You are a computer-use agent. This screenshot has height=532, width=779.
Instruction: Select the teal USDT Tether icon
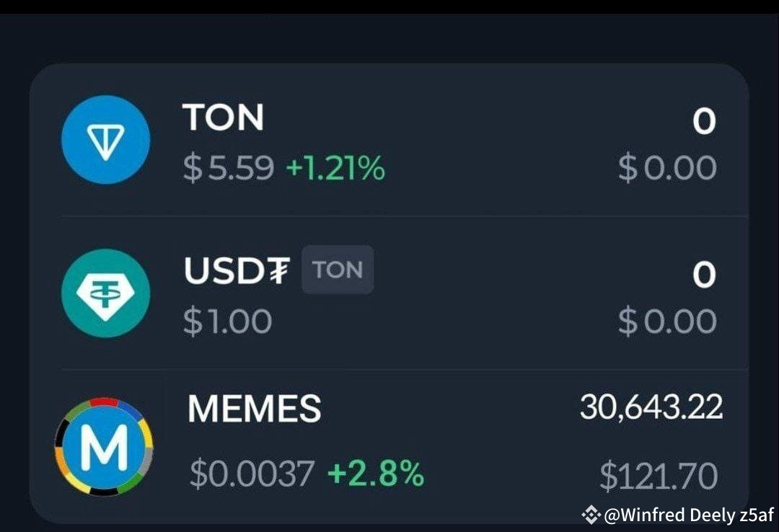coord(105,294)
